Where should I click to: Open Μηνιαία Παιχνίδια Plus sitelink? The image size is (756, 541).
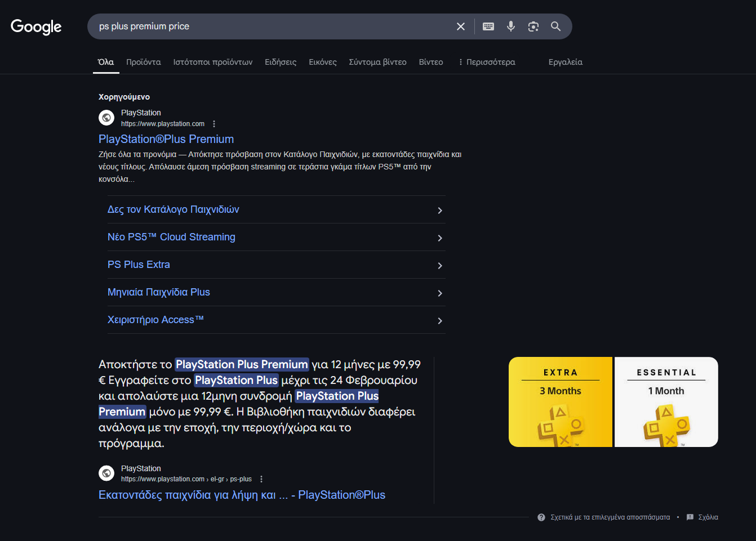159,292
